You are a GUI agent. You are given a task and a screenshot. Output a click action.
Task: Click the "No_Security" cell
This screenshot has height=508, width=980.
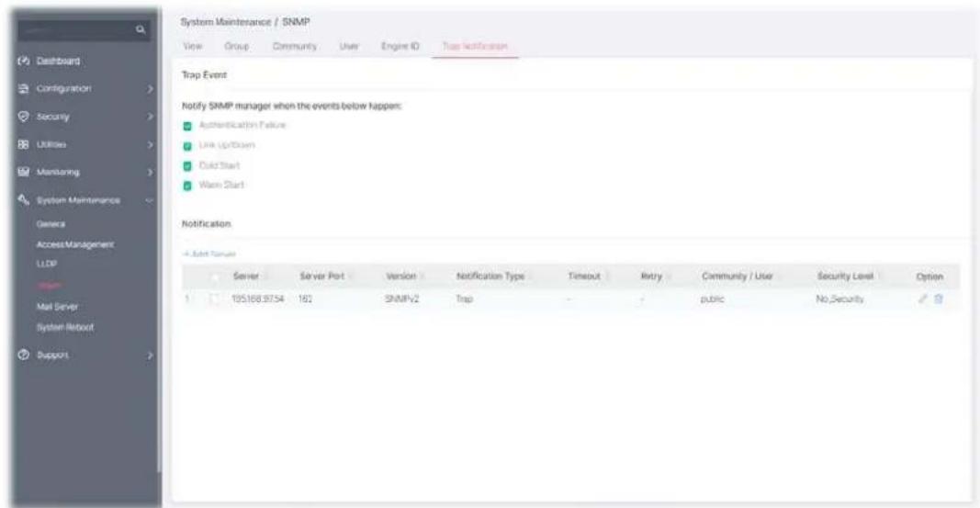(839, 299)
